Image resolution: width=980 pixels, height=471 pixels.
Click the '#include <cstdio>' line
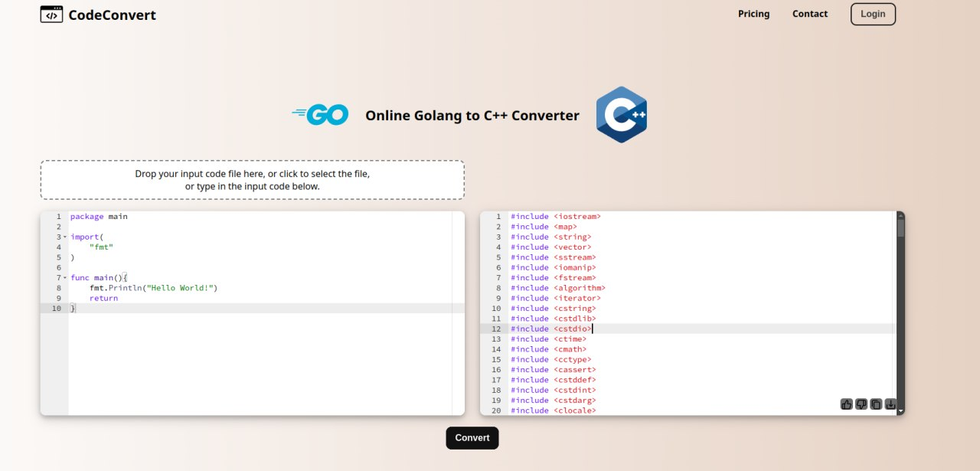pos(550,329)
